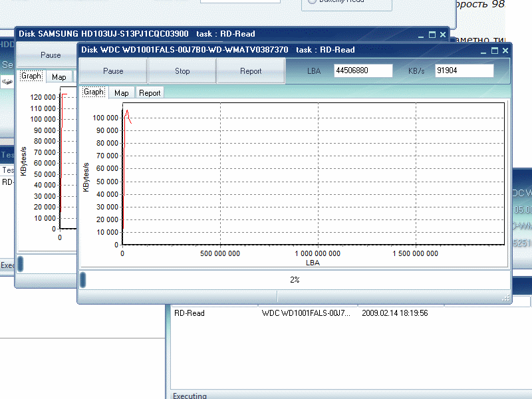Switch to Map tab in SAMSUNG window
Image resolution: width=532 pixels, height=399 pixels.
coord(59,76)
